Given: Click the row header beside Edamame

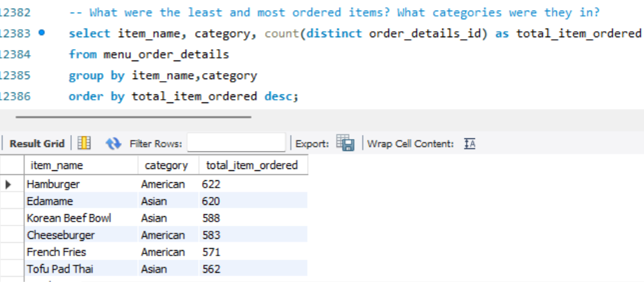Looking at the screenshot, I should click(13, 201).
